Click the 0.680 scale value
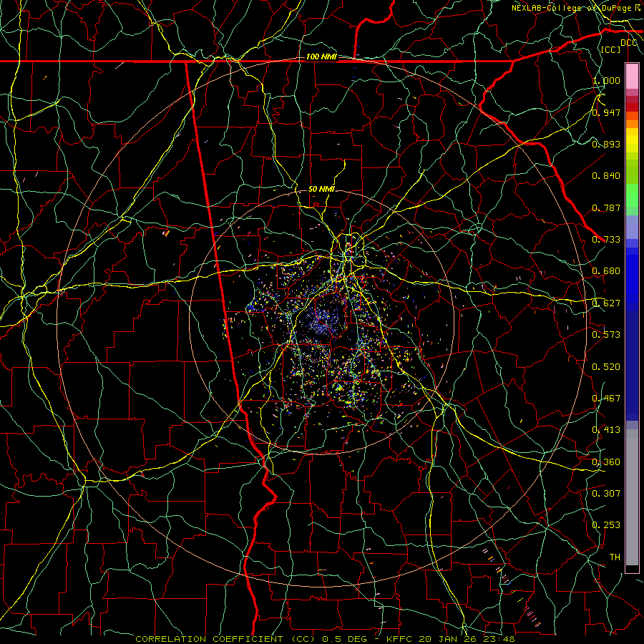 pos(606,271)
